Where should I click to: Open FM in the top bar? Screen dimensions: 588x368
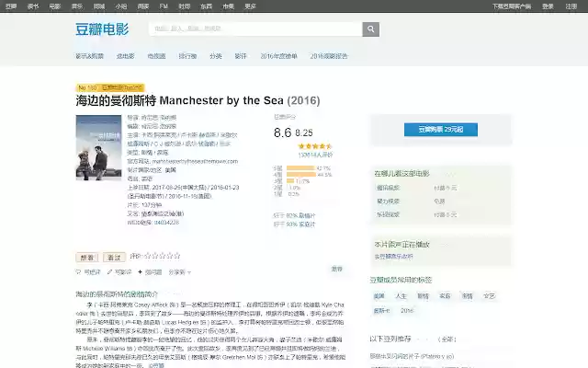(x=164, y=6)
